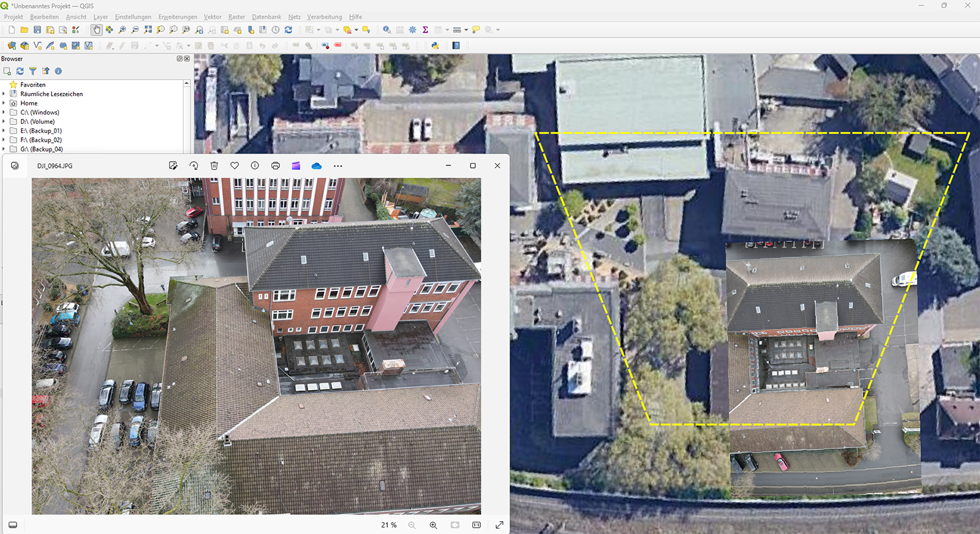
Task: Select the Pan Map hand tool
Action: click(x=97, y=29)
